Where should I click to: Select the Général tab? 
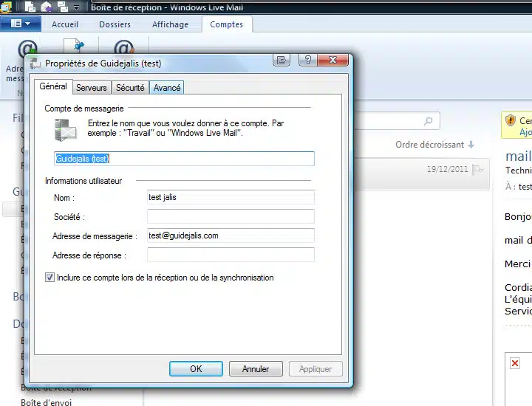tap(53, 86)
